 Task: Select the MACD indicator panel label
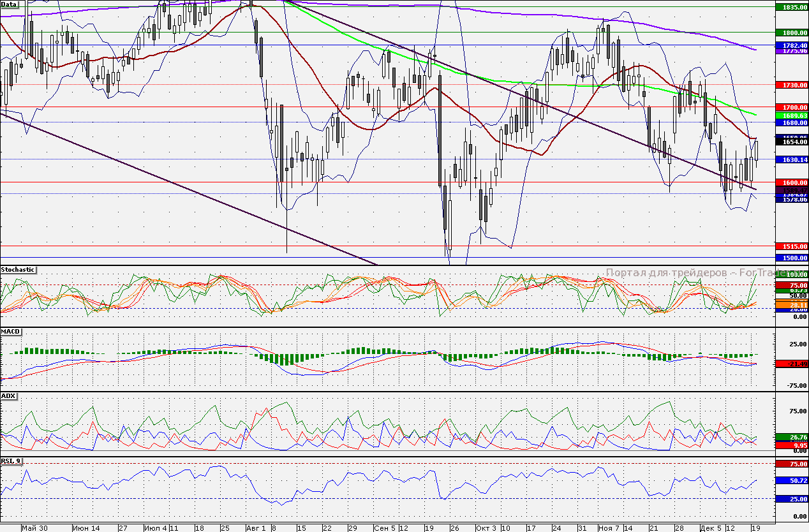[10, 332]
